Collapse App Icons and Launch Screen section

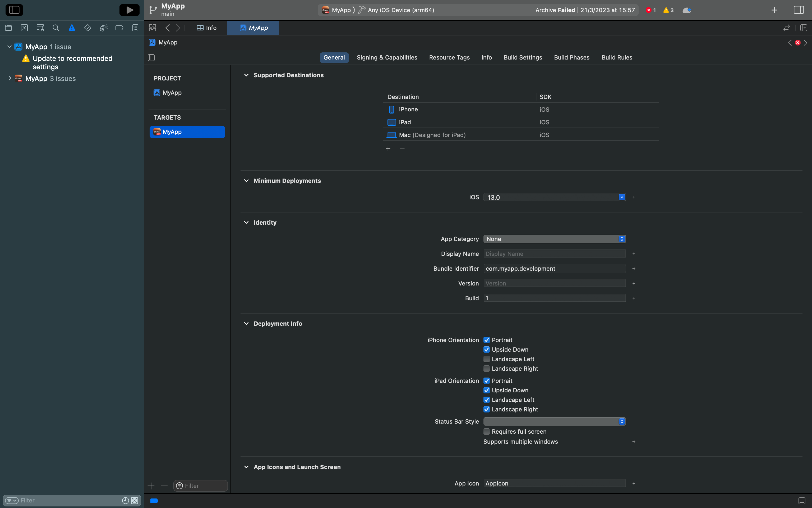246,467
